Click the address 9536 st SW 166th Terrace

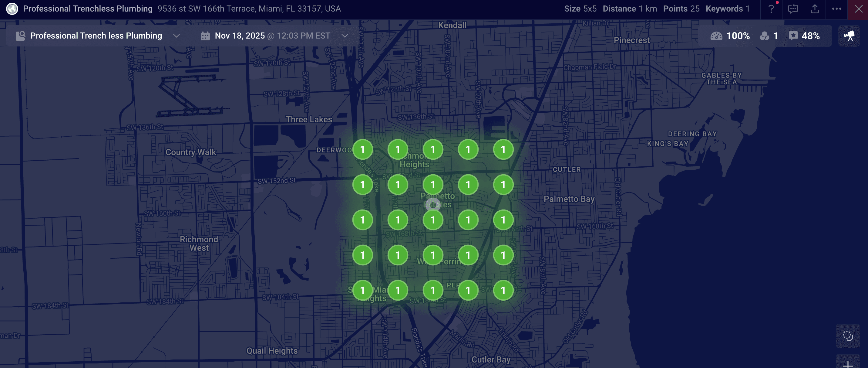coord(249,9)
